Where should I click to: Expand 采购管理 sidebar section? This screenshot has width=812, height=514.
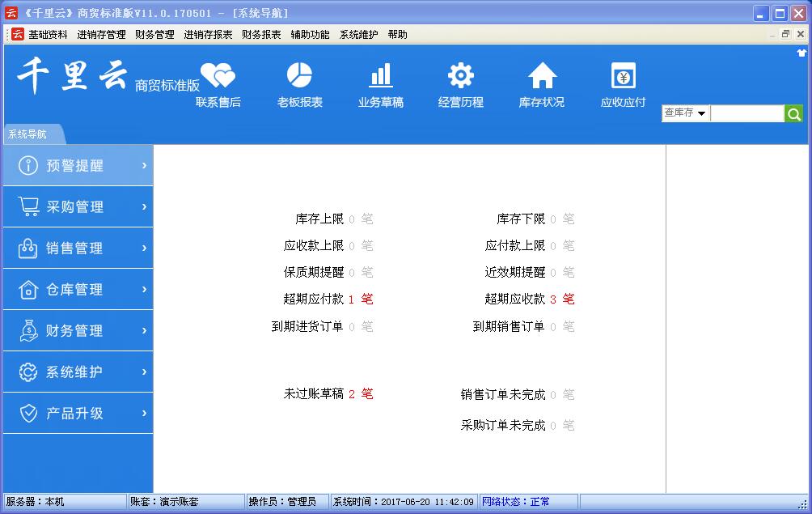(x=78, y=207)
